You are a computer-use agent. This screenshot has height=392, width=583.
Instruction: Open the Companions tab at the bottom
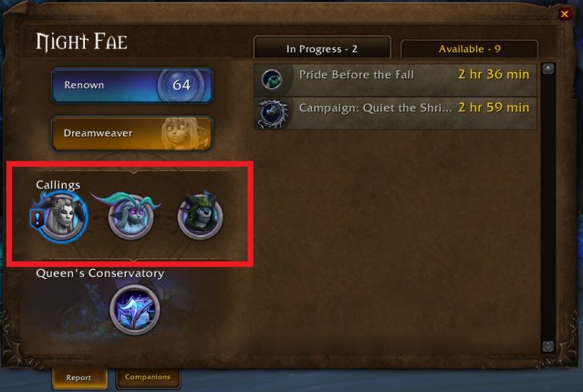coord(147,377)
